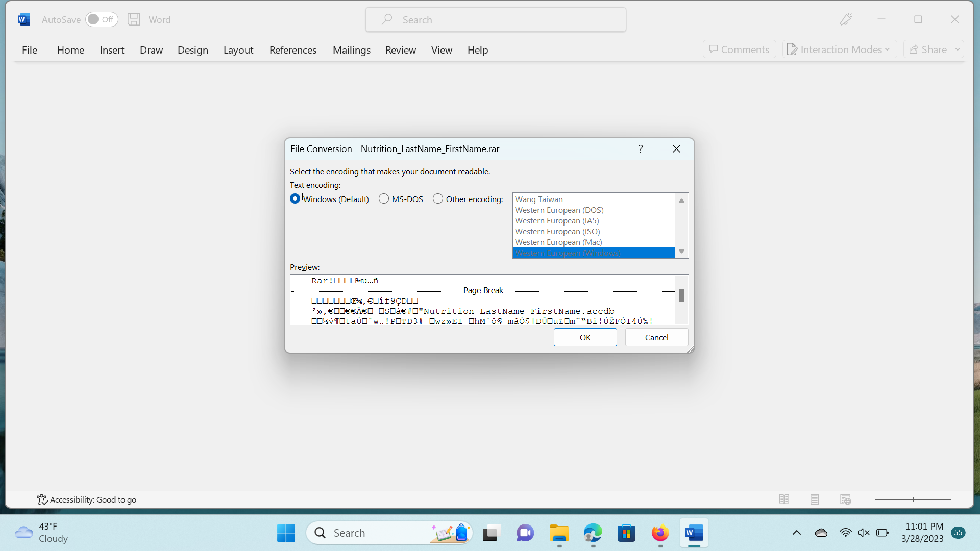Click the Accessibility checker status icon
The width and height of the screenshot is (980, 551).
pos(42,499)
